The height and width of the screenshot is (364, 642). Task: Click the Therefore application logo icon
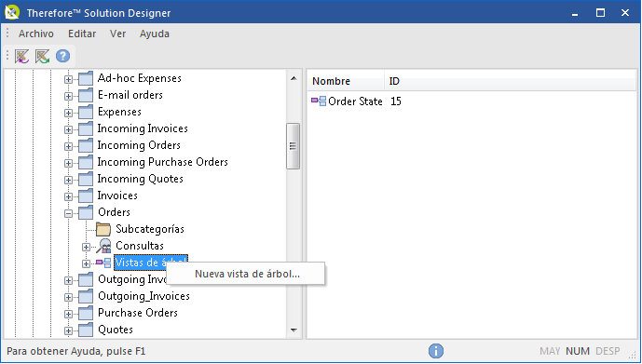(12, 12)
